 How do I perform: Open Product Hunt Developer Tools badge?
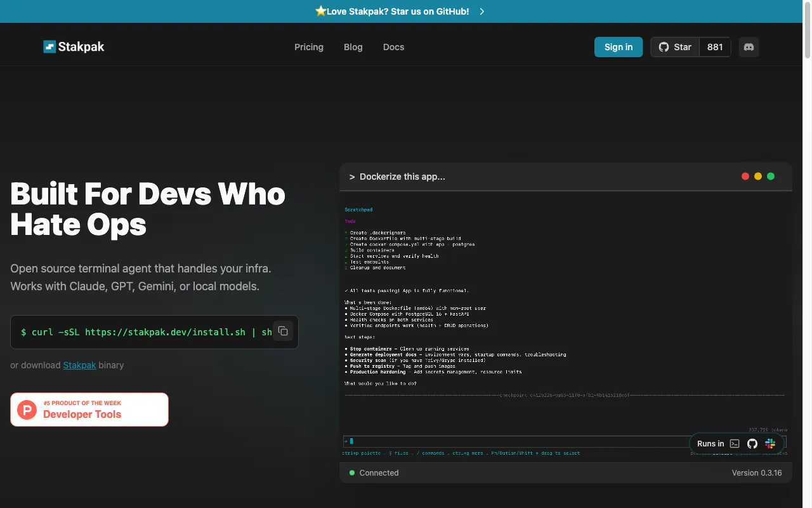89,410
